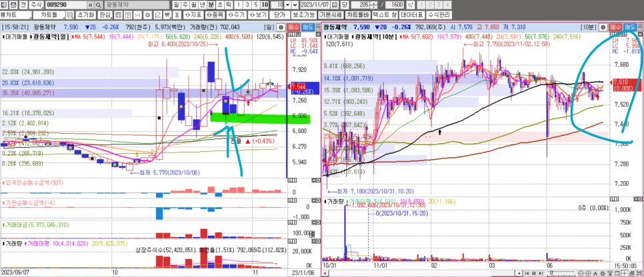Click the chart axis edit icon in toolbar

click(x=157, y=15)
